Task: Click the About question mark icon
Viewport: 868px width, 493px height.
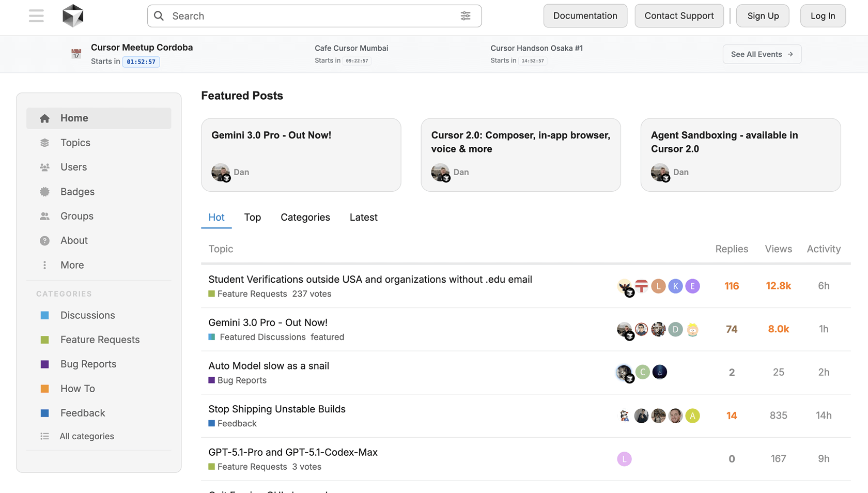Action: [44, 240]
